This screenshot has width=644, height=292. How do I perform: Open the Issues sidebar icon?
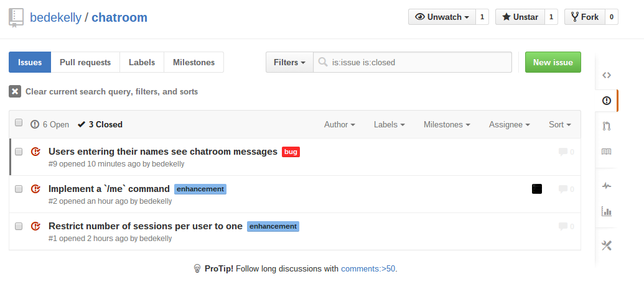click(x=606, y=101)
